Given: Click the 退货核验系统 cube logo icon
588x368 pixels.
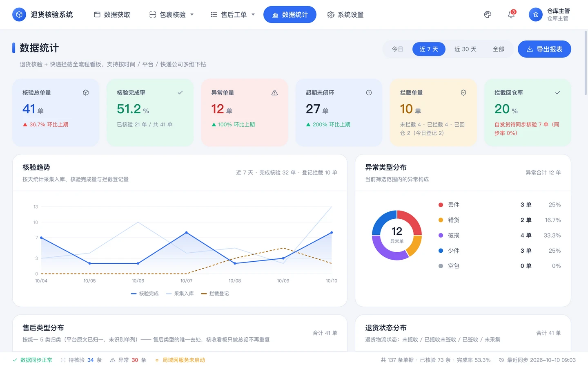Looking at the screenshot, I should [x=19, y=15].
